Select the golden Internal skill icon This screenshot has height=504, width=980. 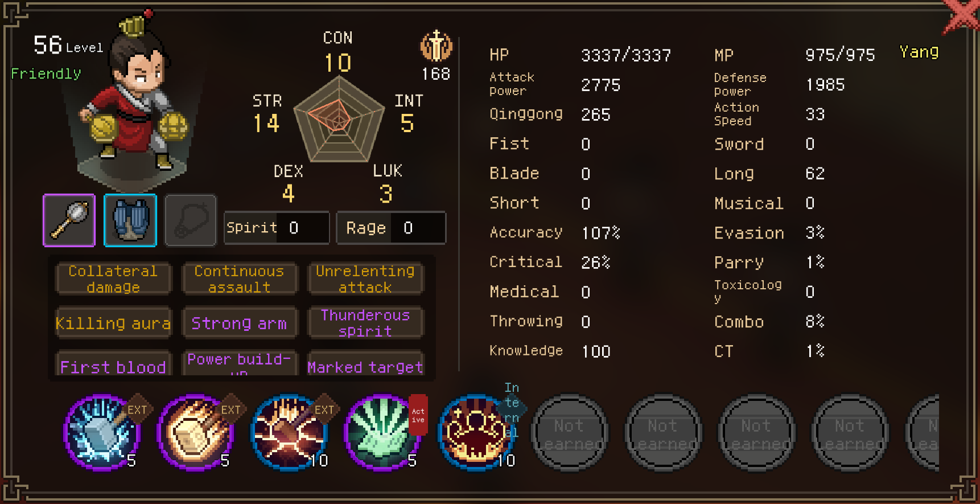476,433
